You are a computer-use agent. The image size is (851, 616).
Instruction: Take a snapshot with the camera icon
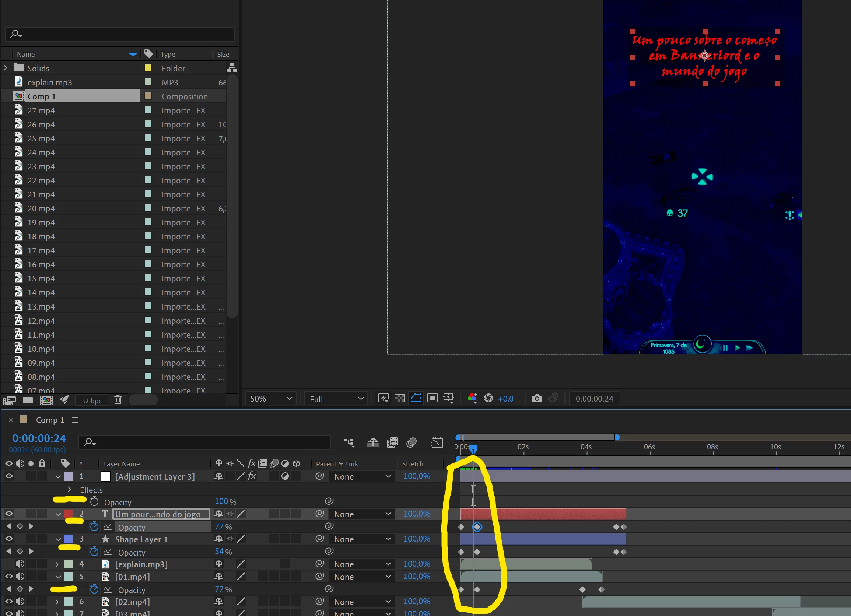coord(537,398)
